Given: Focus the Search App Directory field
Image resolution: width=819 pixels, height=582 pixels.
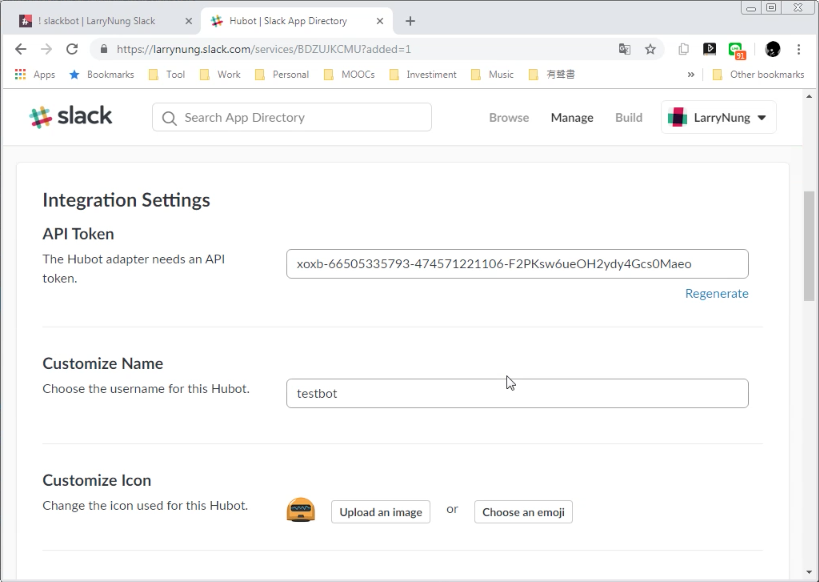Looking at the screenshot, I should 292,118.
